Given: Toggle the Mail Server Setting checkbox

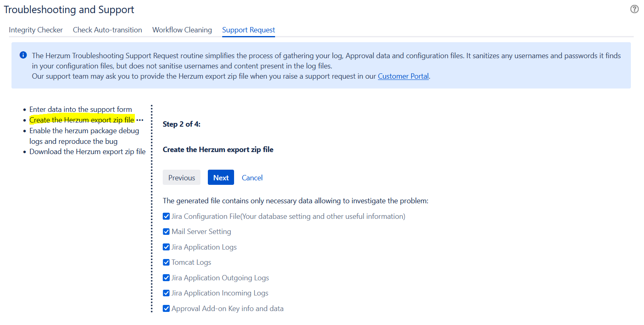Looking at the screenshot, I should [166, 232].
